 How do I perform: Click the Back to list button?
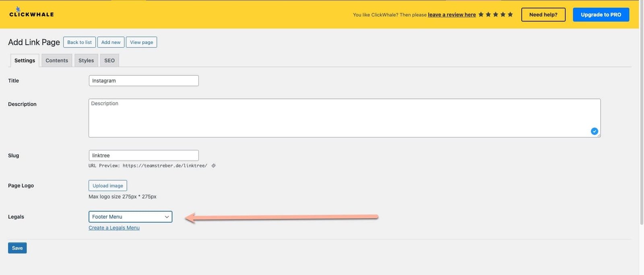79,42
